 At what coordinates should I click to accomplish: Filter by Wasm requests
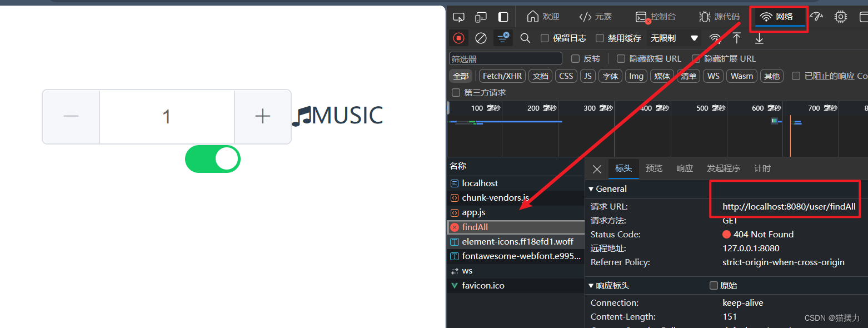pyautogui.click(x=742, y=76)
